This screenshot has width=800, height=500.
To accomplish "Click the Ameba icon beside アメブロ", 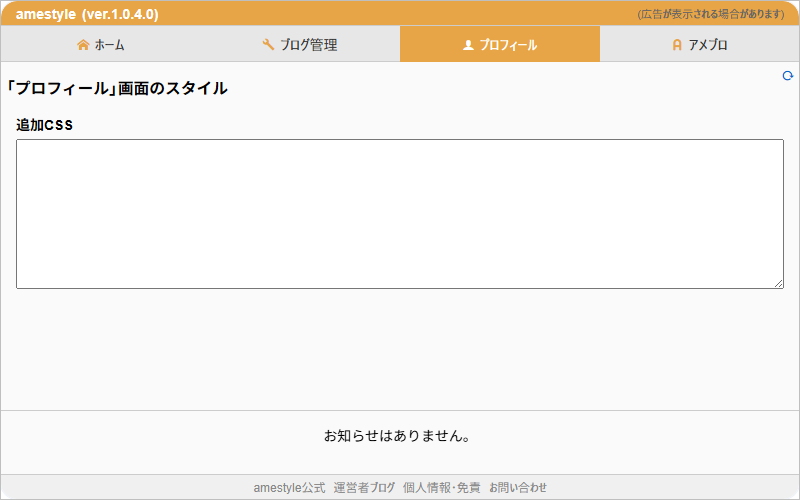I will pos(677,45).
